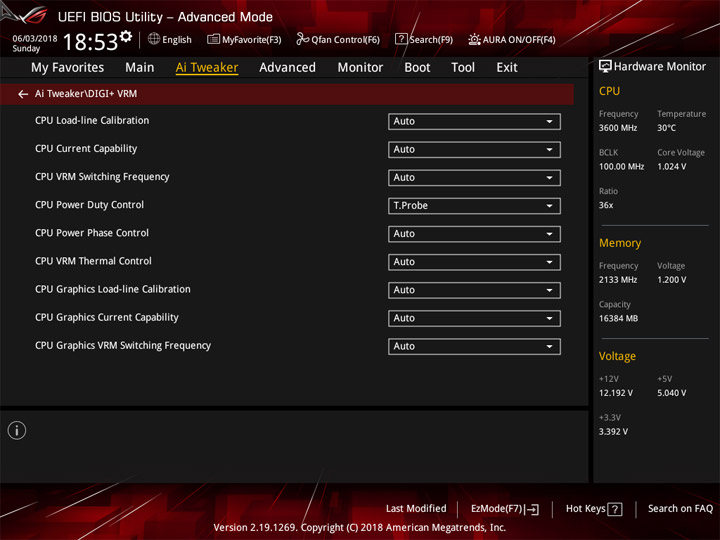Click +12V reading 12.192 V

pos(615,394)
